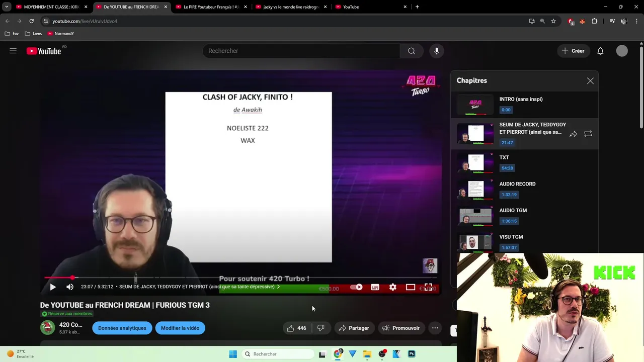Image resolution: width=644 pixels, height=362 pixels.
Task: Toggle the autoplay switch in the player
Action: pos(356,287)
